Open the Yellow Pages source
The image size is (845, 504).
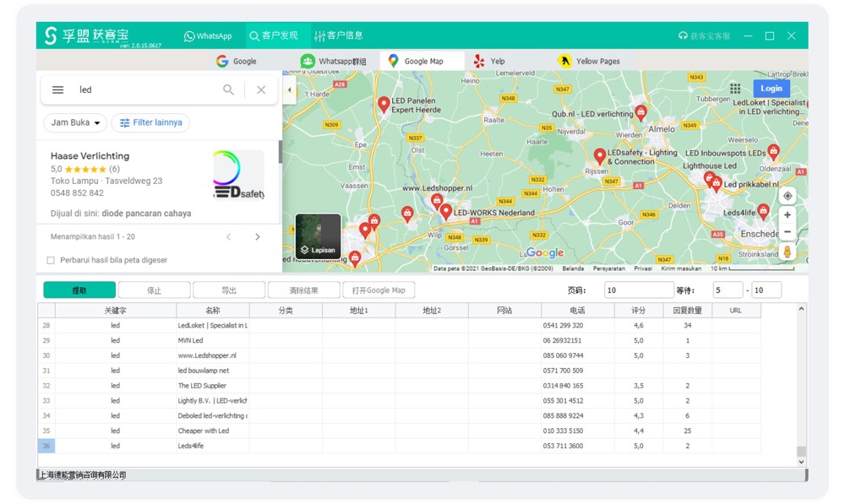[x=564, y=60]
